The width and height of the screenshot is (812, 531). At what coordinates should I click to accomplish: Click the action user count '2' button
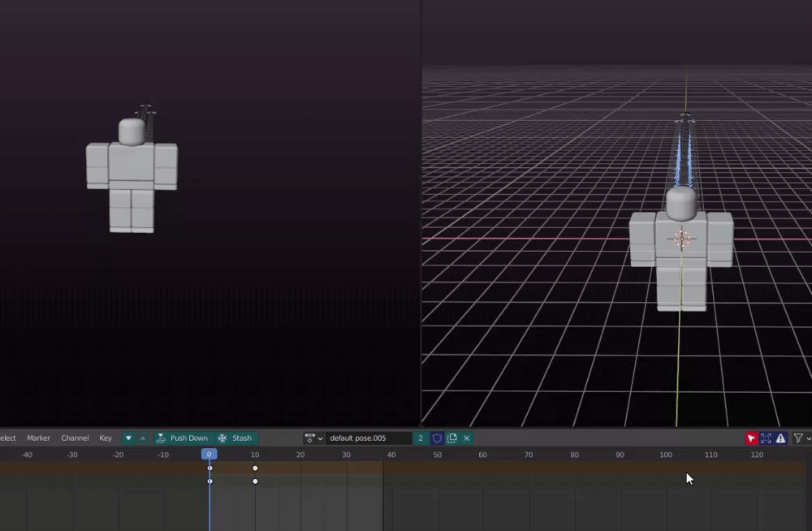point(421,438)
